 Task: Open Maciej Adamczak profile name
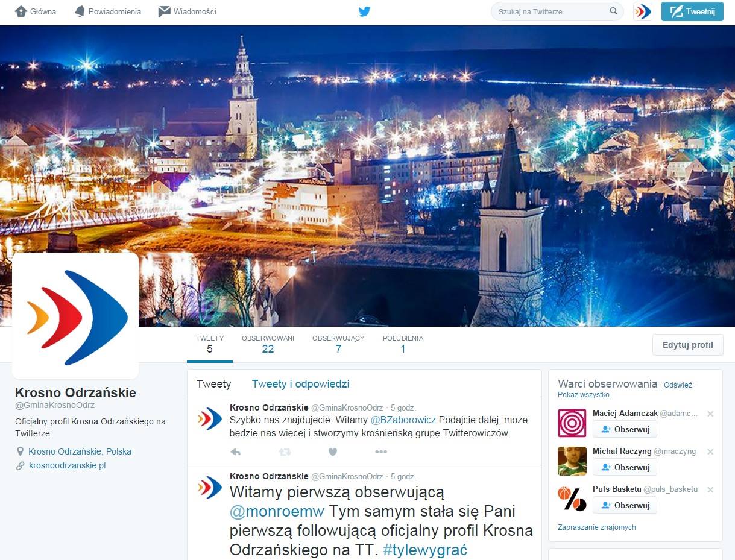(x=625, y=413)
